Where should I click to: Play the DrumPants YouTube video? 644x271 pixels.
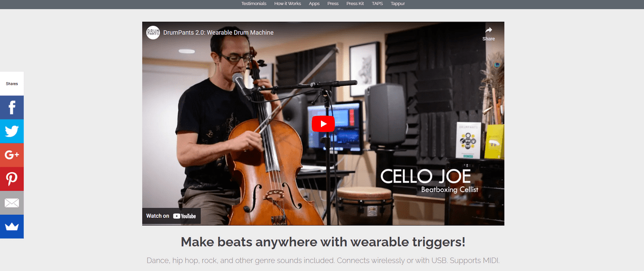point(323,123)
